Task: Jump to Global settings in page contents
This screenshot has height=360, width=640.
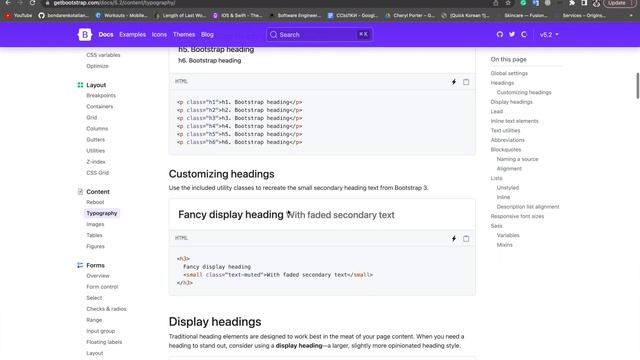Action: tap(509, 73)
